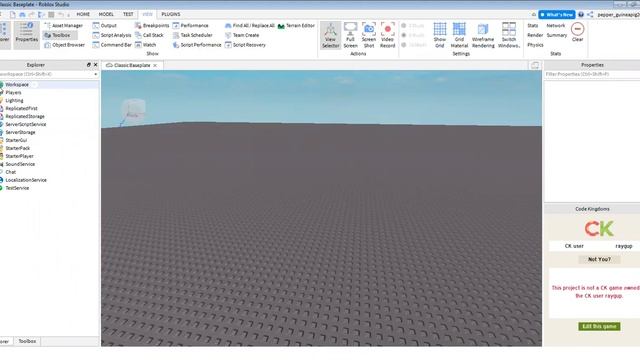The image size is (640, 360).
Task: Switch to Full Screen mode
Action: (x=350, y=36)
